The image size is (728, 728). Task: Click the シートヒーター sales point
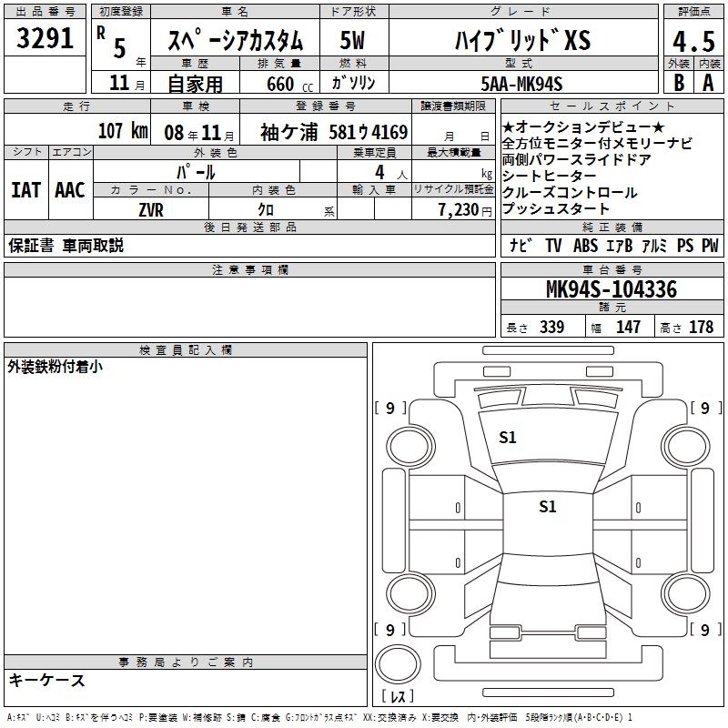point(550,176)
